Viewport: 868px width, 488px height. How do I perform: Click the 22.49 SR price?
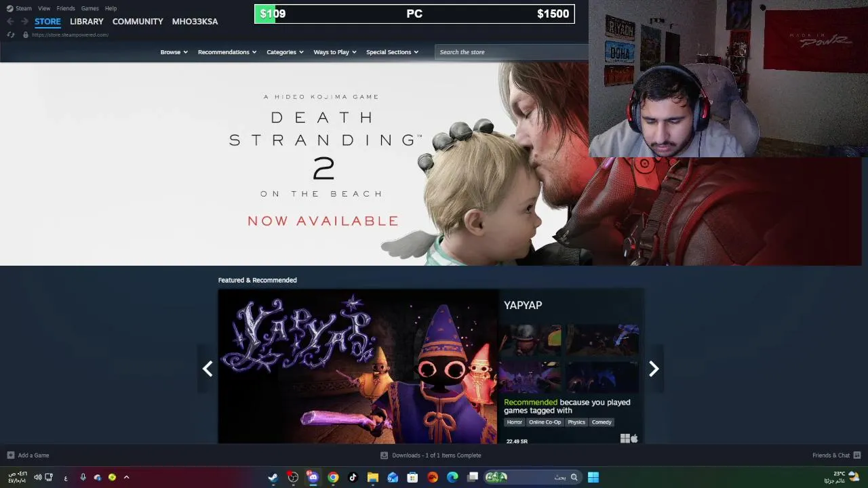pos(517,441)
